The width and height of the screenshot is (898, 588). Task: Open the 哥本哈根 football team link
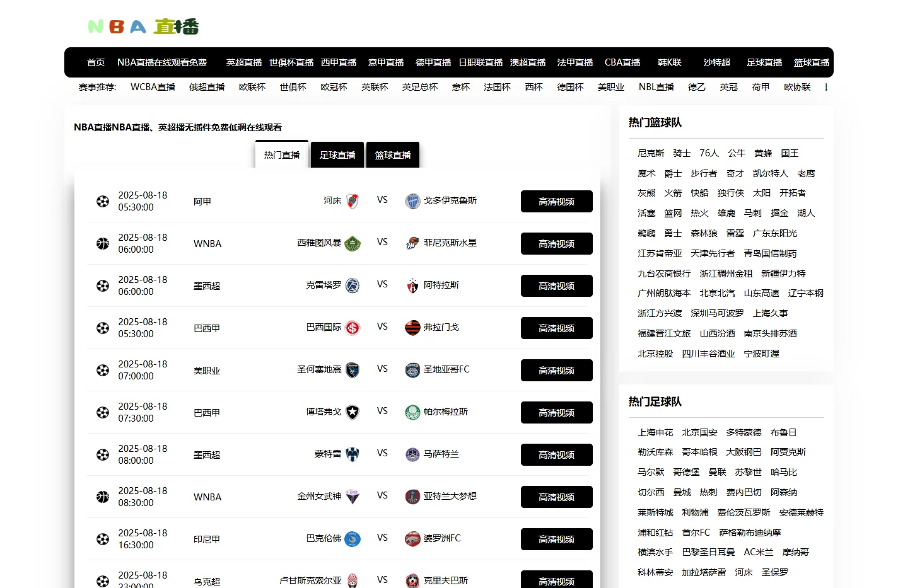[x=699, y=452]
